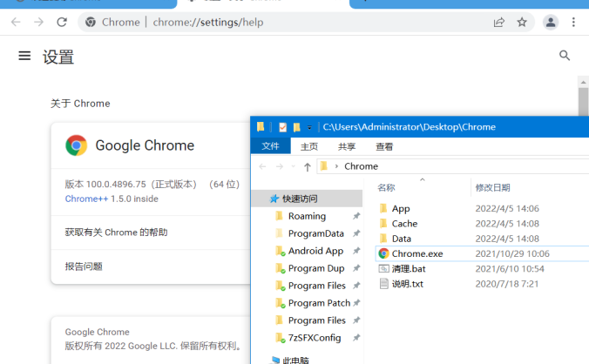Click the Explorer title bar properties checkmark icon
The image size is (589, 364).
click(x=283, y=127)
